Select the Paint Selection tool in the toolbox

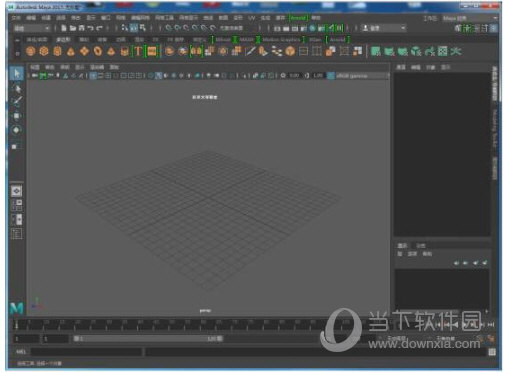click(x=17, y=101)
